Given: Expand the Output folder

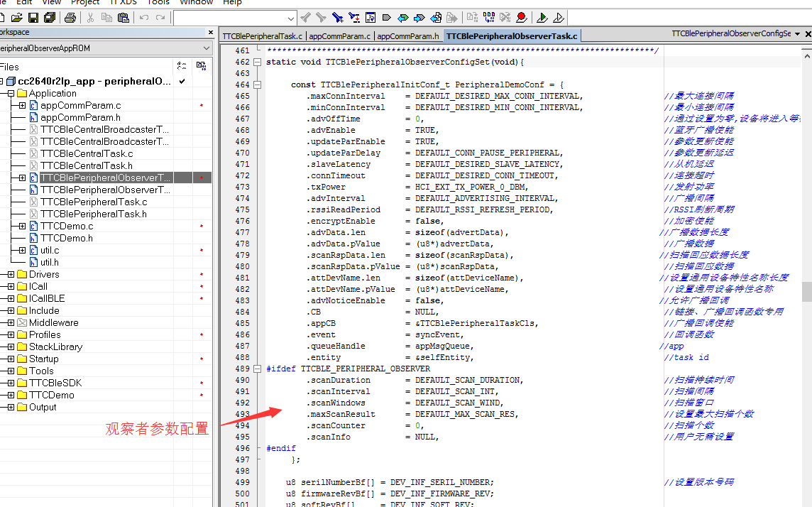Looking at the screenshot, I should point(11,408).
